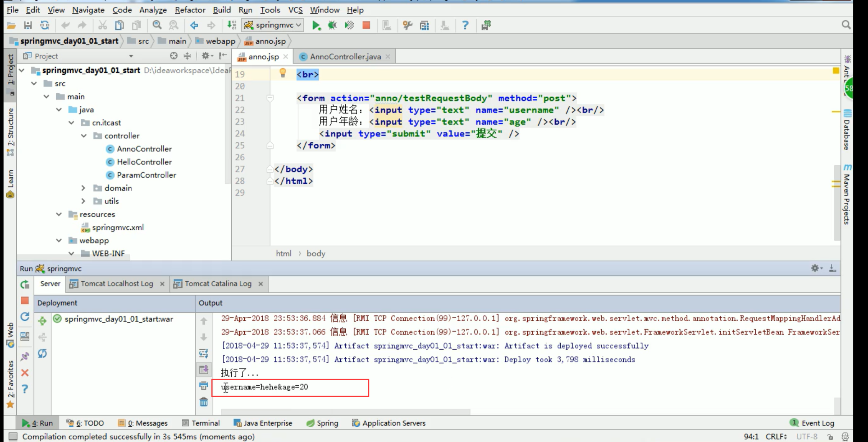Click the console horizontal scrollbar
Screen dimensions: 868x442
pos(345,412)
